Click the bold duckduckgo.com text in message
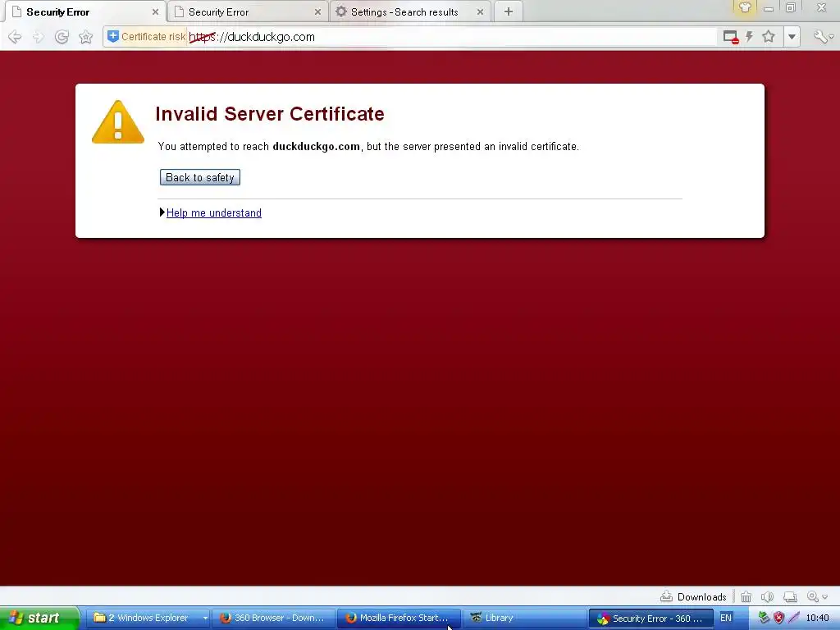 (x=316, y=146)
